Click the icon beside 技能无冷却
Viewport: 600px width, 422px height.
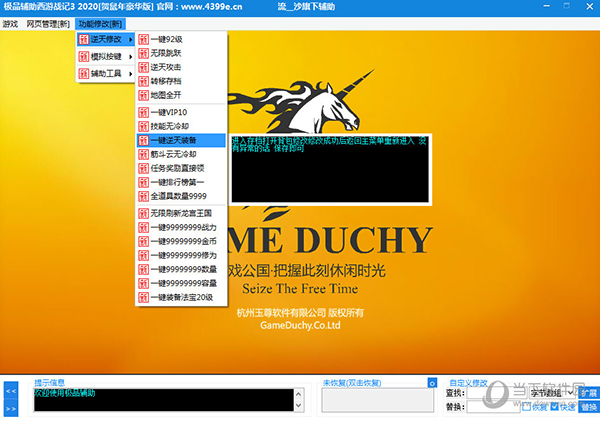point(143,126)
